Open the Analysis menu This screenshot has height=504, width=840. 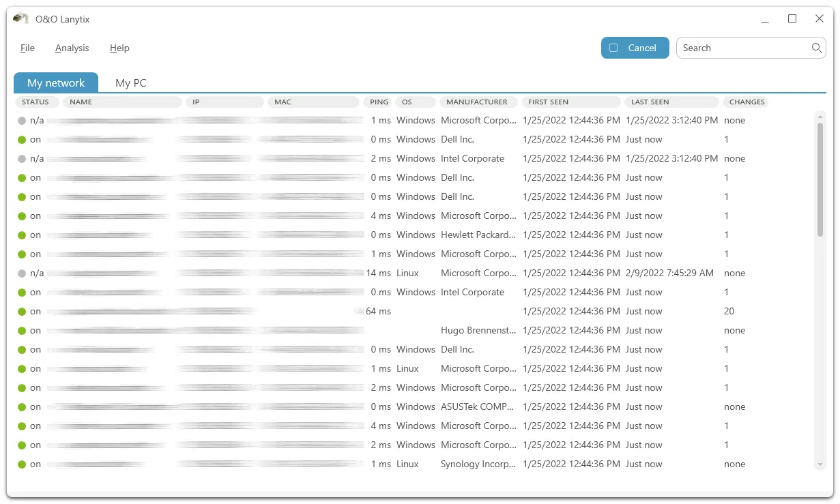point(72,48)
